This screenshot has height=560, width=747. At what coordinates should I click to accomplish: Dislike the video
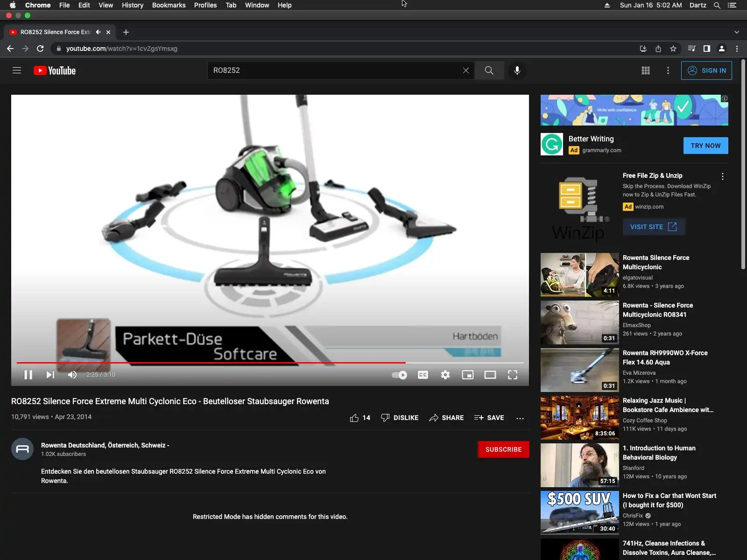400,418
